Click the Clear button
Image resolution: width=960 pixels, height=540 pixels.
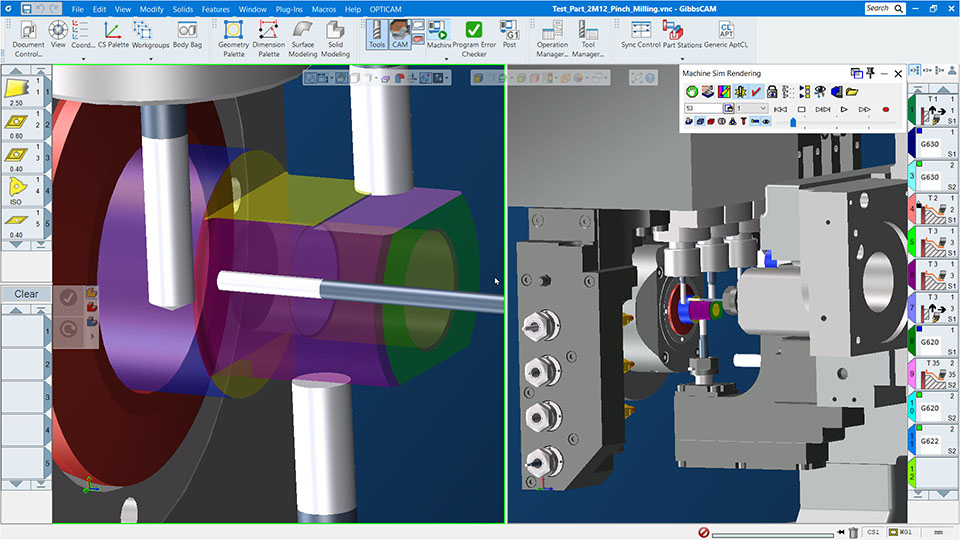pyautogui.click(x=26, y=294)
